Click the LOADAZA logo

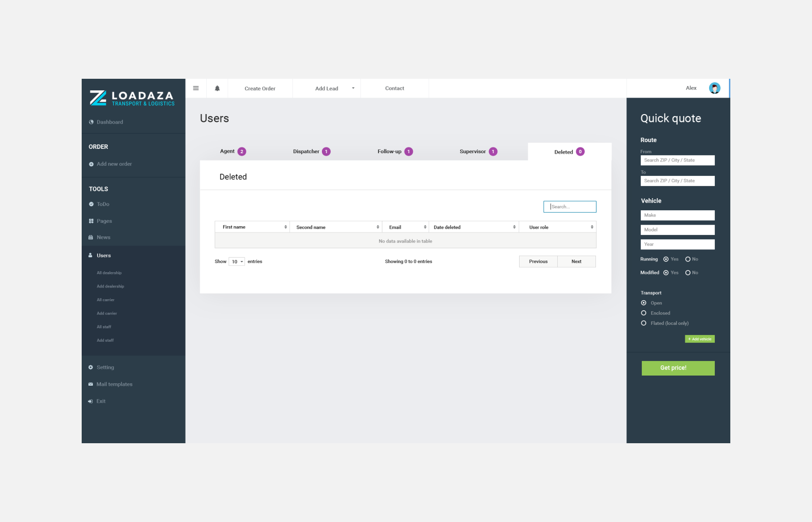[132, 98]
